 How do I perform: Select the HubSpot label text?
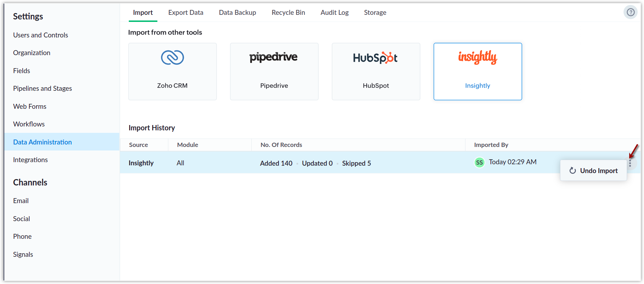376,85
